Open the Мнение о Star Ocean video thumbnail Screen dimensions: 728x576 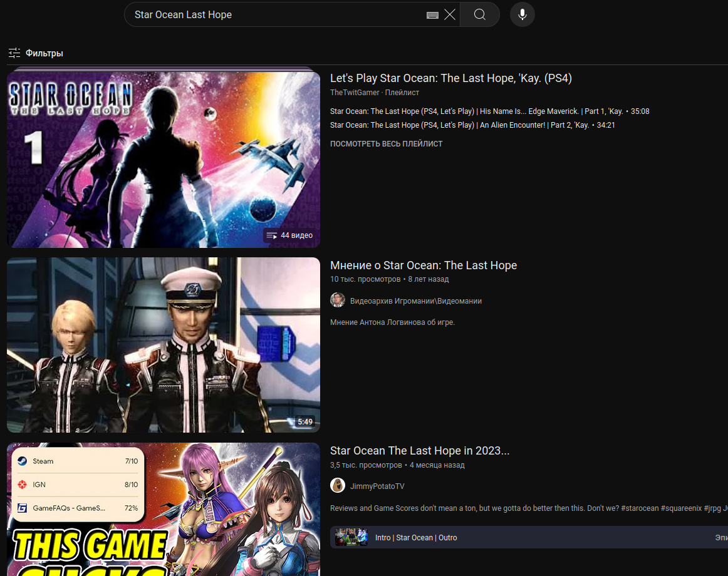[x=164, y=345]
